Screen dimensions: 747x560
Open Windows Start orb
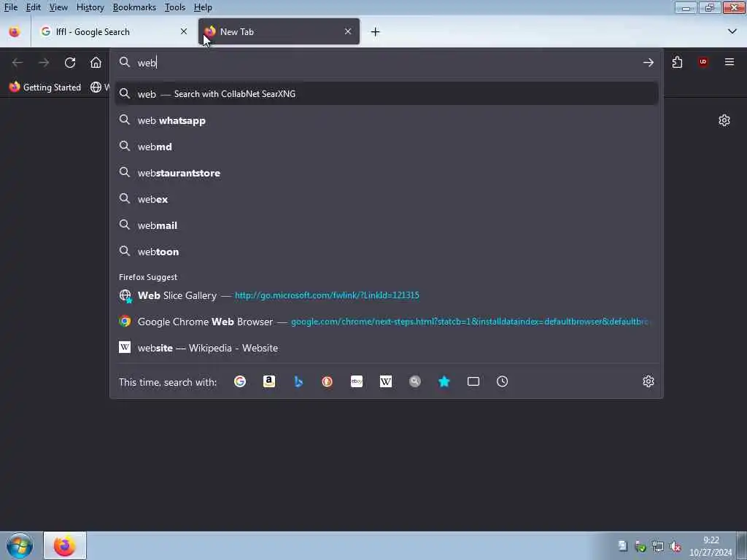tap(20, 545)
